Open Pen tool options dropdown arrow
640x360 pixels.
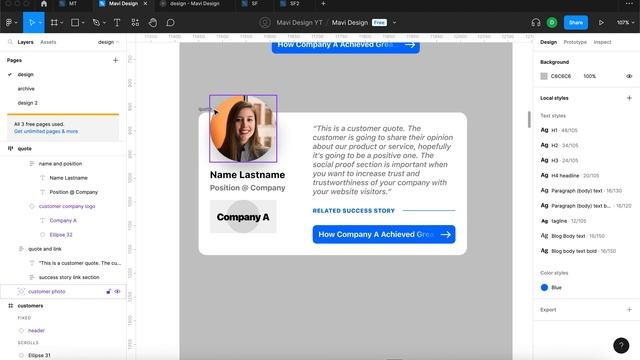pyautogui.click(x=104, y=23)
